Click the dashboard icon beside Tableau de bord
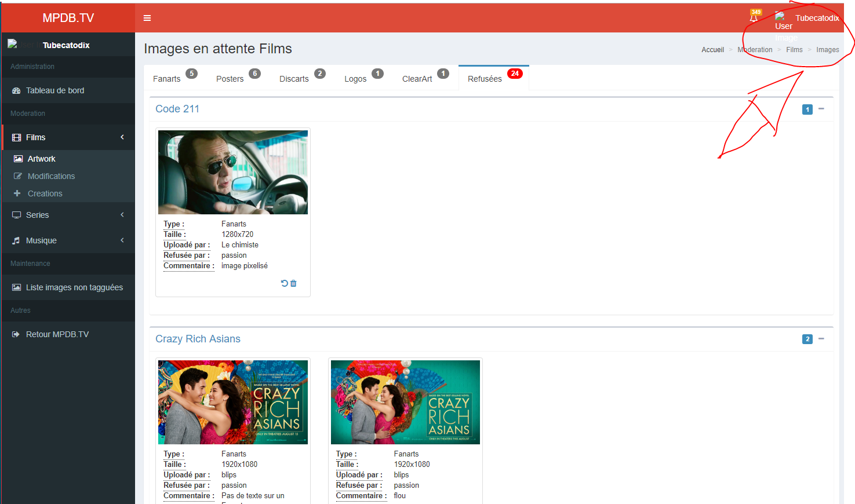855x504 pixels. (16, 91)
